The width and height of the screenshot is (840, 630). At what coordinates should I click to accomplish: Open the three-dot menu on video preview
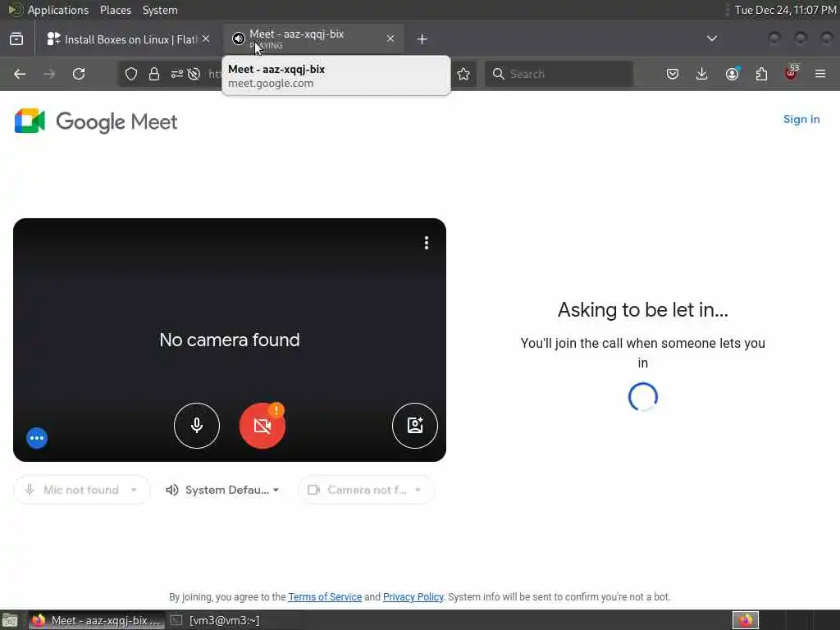click(427, 243)
